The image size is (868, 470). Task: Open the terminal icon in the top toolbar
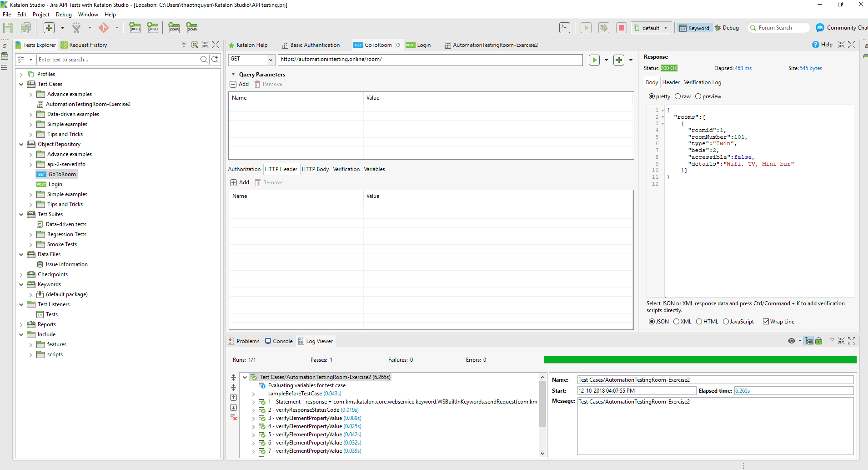pyautogui.click(x=564, y=28)
